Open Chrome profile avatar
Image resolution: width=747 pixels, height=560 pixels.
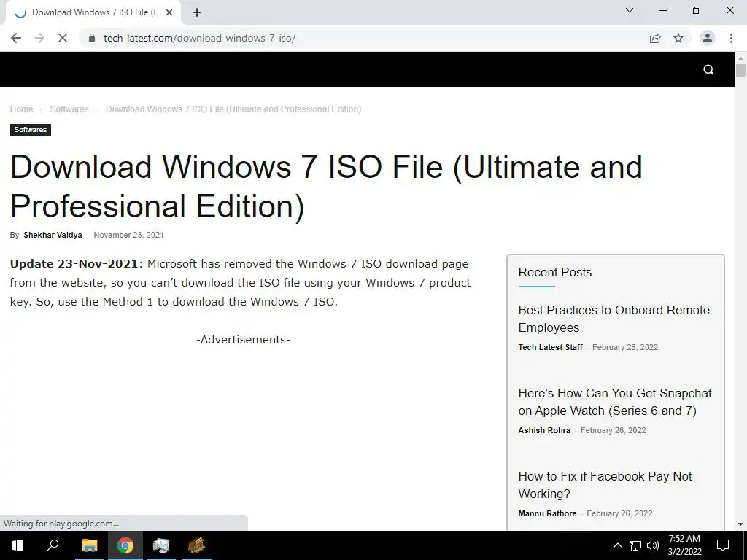[x=708, y=38]
